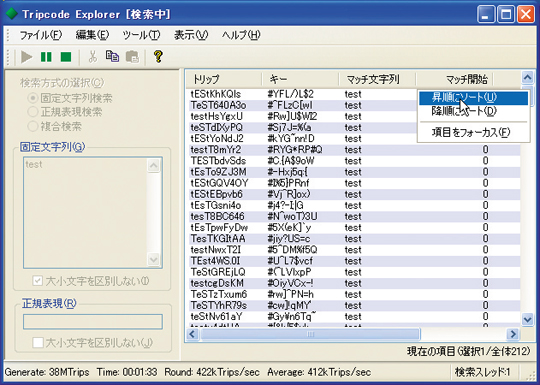Image resolution: width=540 pixels, height=385 pixels.
Task: Open the ツール(T) menu
Action: [x=141, y=35]
